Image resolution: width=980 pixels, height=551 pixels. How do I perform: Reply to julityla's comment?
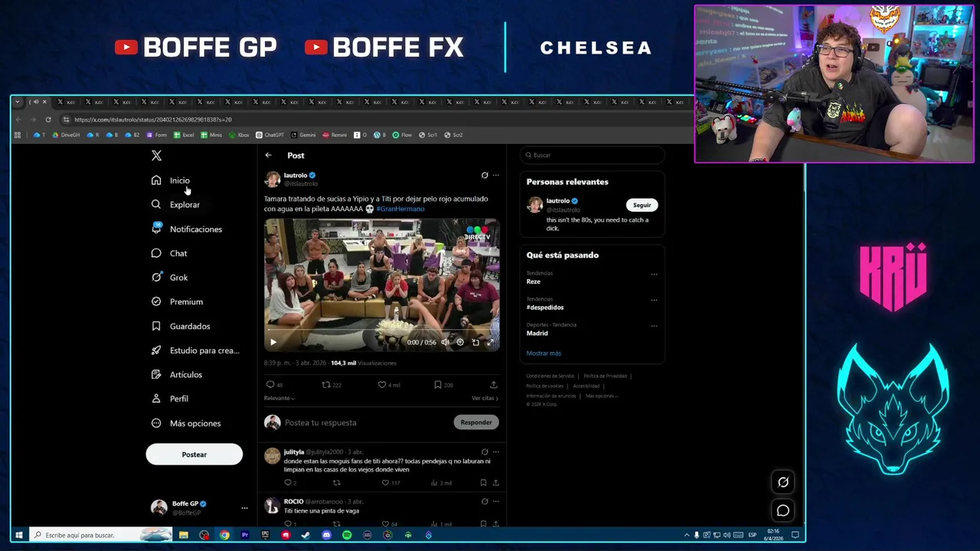click(290, 483)
